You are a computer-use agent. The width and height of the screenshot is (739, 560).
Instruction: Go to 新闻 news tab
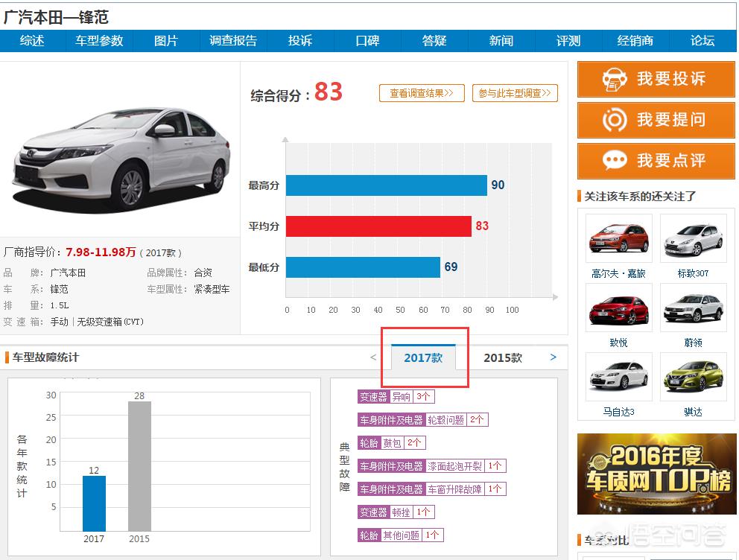[x=501, y=41]
